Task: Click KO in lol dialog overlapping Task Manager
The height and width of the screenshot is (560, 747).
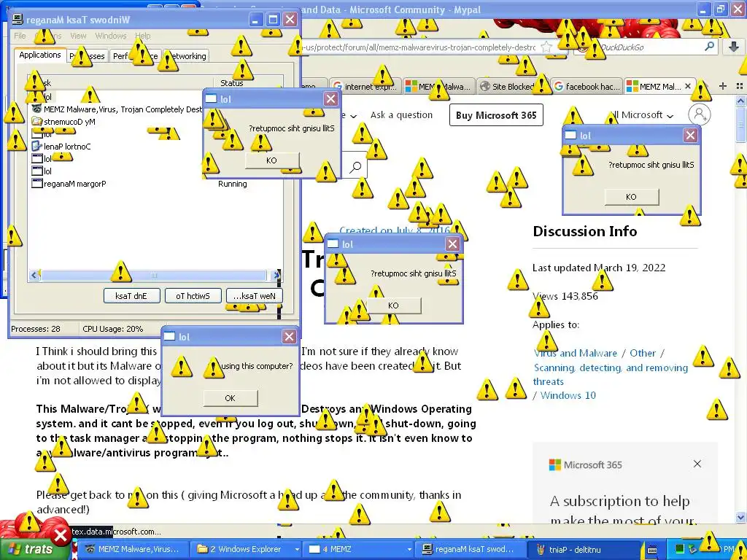Action: pyautogui.click(x=272, y=160)
